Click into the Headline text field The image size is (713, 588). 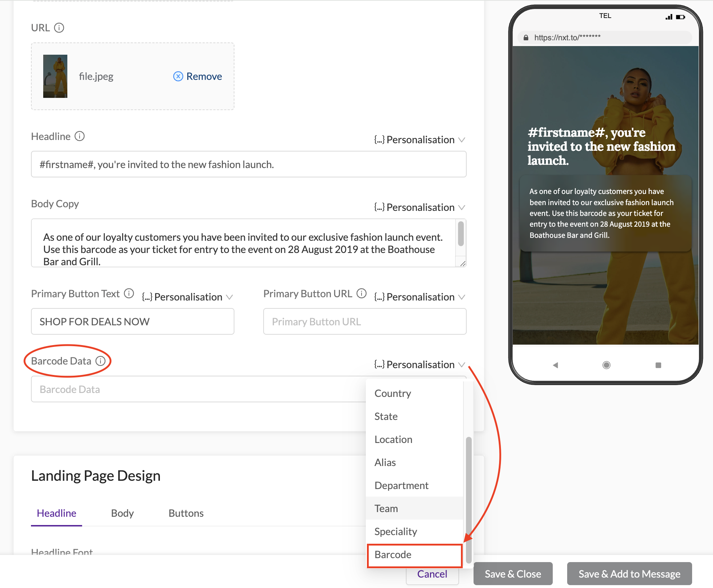tap(249, 164)
